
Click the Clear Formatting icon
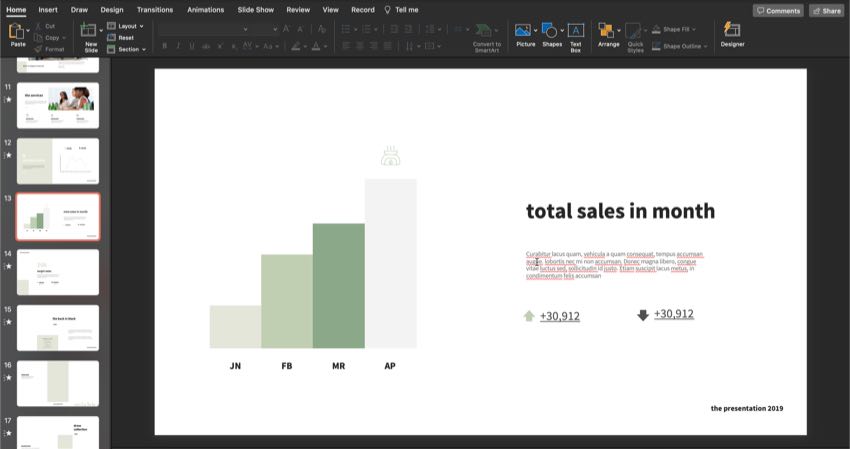(322, 29)
